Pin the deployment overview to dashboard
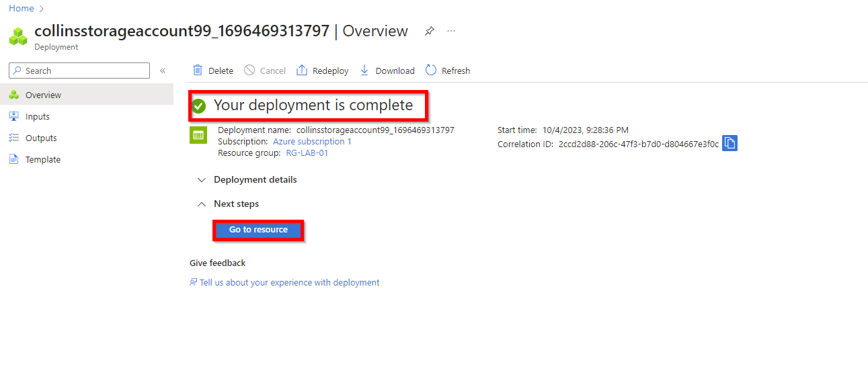868x391 pixels. [430, 31]
